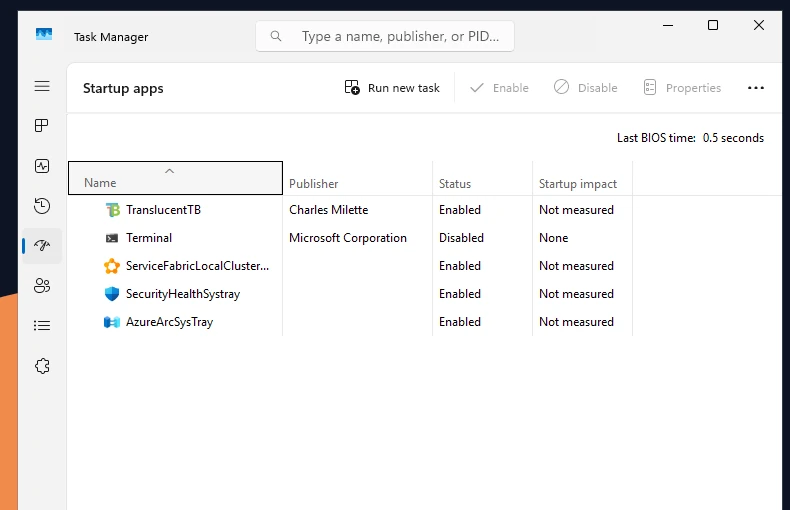Viewport: 790px width, 510px height.
Task: Select AzureArcSysTray entry name
Action: (169, 322)
